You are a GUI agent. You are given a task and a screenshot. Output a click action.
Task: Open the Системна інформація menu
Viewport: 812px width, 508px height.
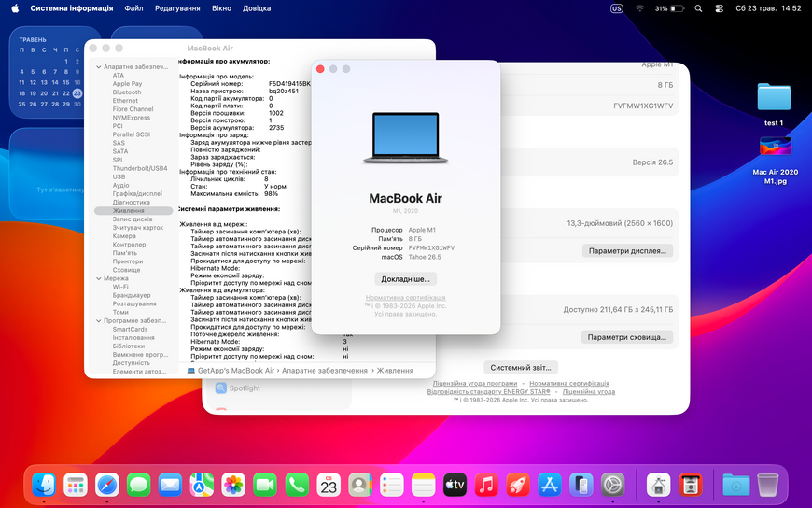coord(72,8)
